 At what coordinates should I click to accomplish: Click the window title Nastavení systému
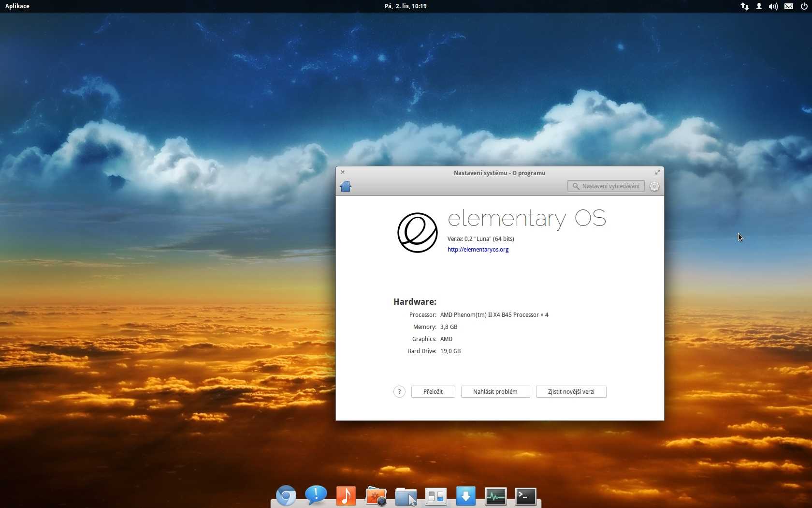pyautogui.click(x=499, y=173)
